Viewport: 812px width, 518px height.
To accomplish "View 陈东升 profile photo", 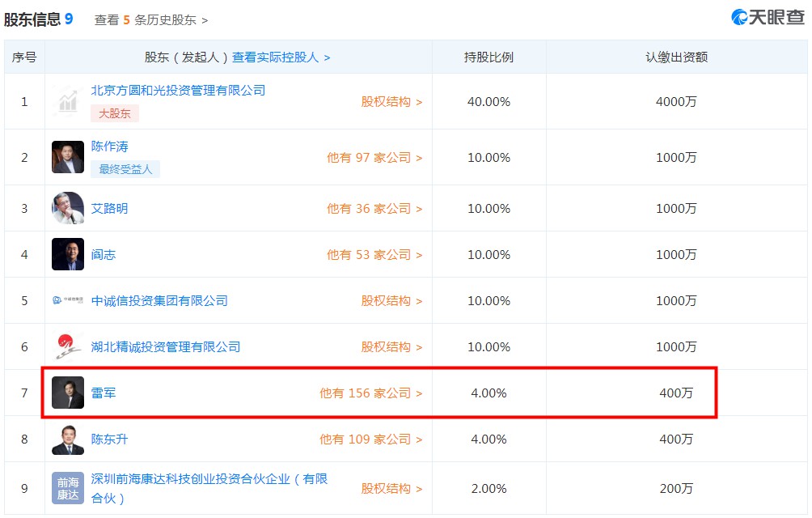I will coord(68,439).
